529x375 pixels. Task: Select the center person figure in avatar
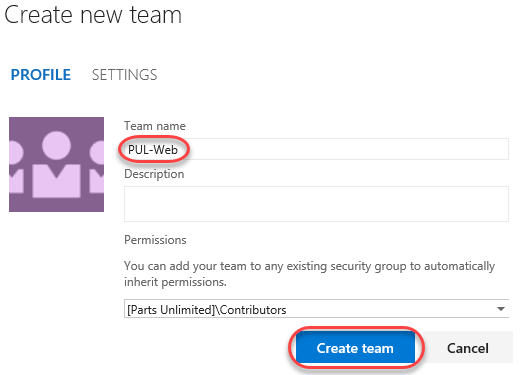coord(56,164)
